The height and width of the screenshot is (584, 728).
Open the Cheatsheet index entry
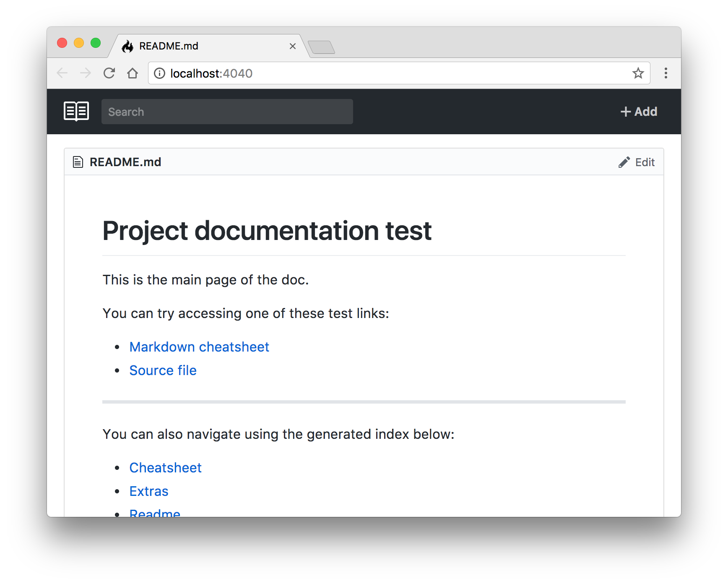point(165,467)
